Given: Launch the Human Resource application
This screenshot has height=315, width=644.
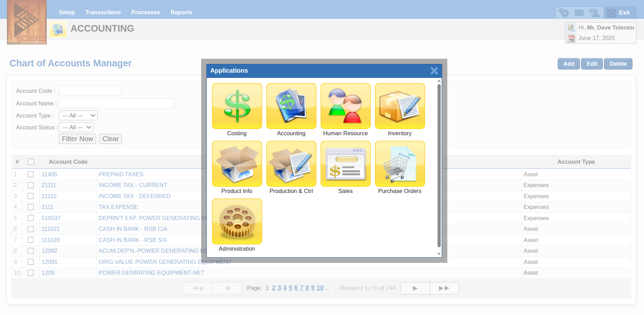Looking at the screenshot, I should click(x=345, y=106).
